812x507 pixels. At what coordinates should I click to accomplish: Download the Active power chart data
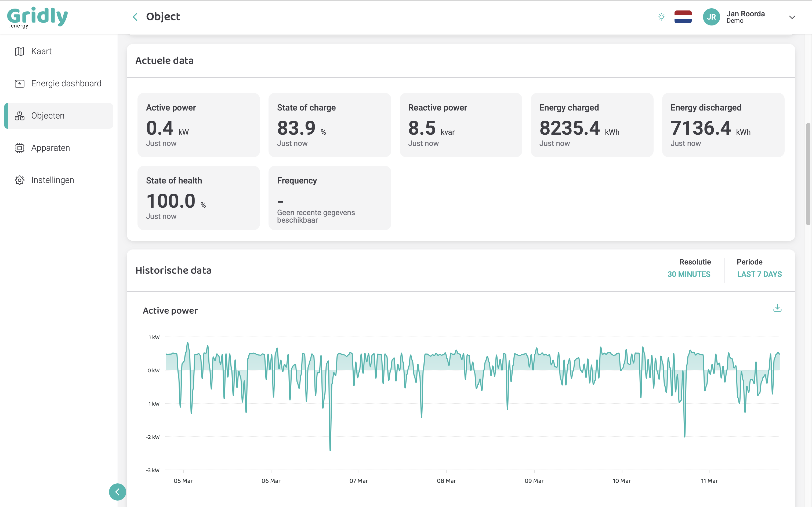(777, 308)
